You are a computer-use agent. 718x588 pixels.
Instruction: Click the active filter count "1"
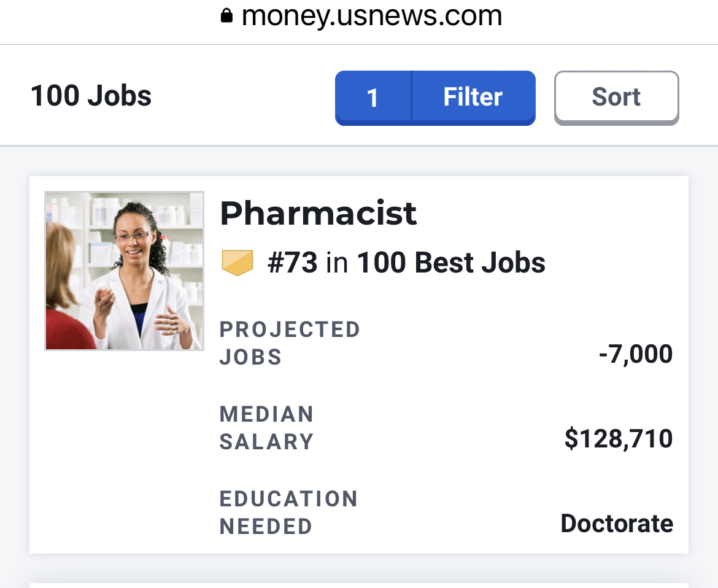coord(373,98)
